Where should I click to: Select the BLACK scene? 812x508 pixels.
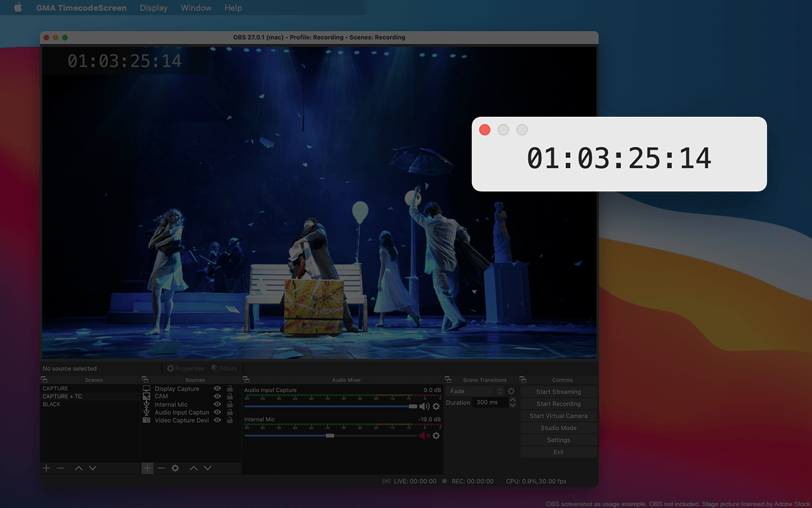(x=52, y=404)
